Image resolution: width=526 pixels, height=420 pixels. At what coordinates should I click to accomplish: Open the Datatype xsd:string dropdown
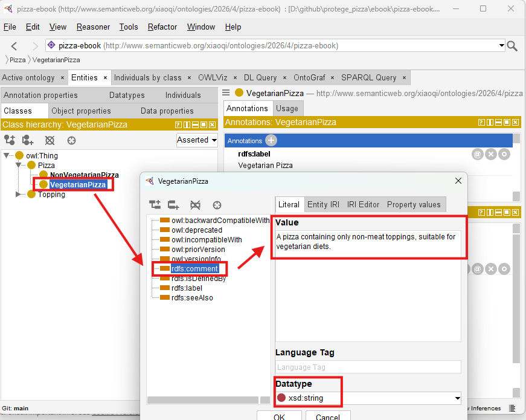457,398
